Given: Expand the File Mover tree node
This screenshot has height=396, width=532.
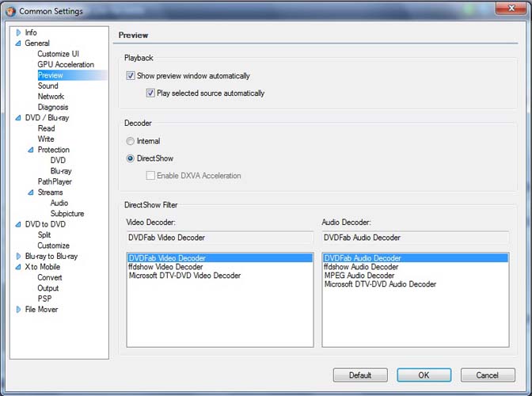Looking at the screenshot, I should click(x=19, y=310).
